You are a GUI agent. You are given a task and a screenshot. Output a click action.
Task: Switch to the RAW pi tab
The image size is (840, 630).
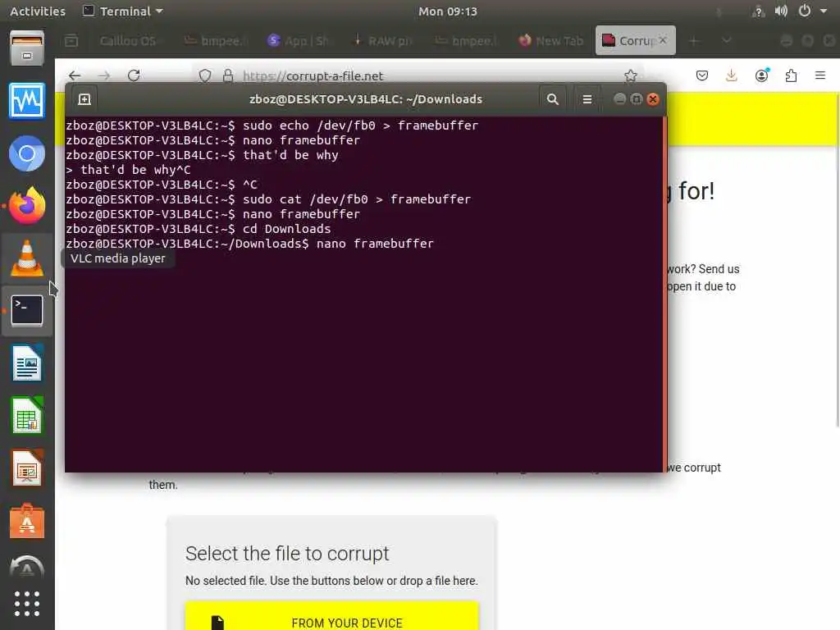click(x=382, y=41)
